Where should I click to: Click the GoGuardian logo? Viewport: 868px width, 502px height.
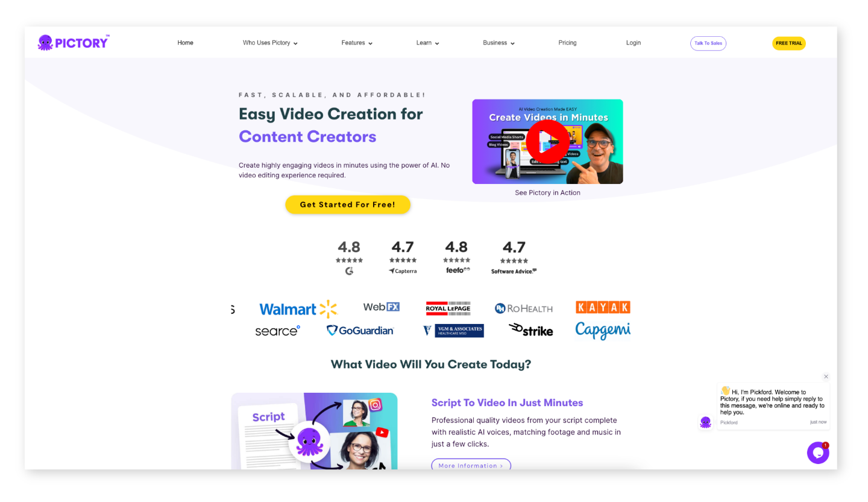tap(360, 330)
